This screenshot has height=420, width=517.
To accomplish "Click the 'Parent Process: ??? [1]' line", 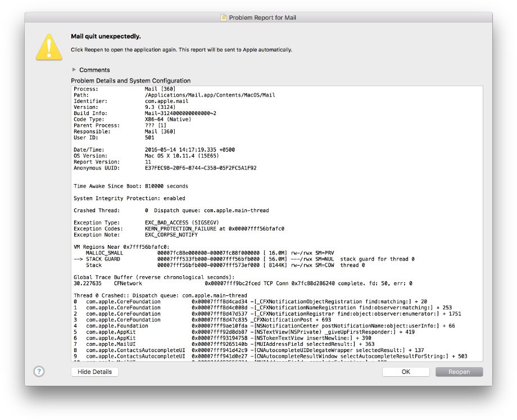I will [x=120, y=126].
